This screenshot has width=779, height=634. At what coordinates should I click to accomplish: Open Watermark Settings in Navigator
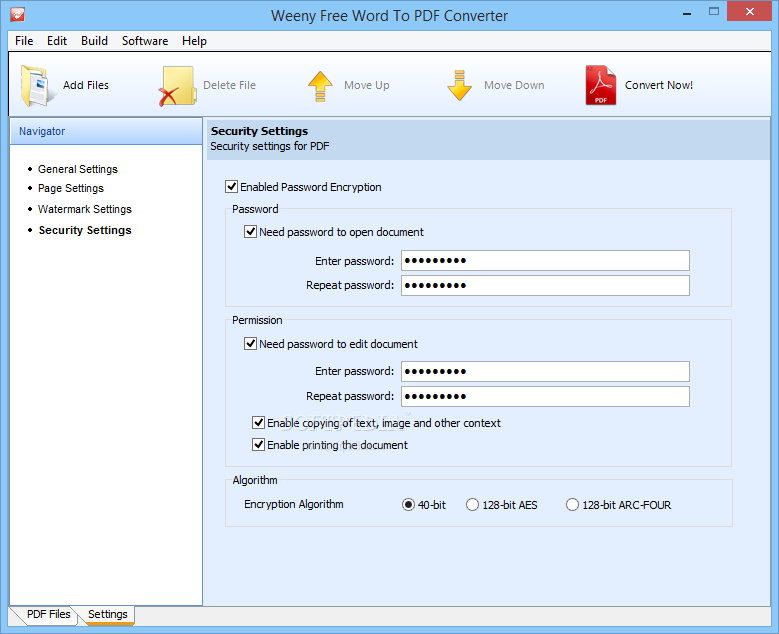[x=85, y=209]
